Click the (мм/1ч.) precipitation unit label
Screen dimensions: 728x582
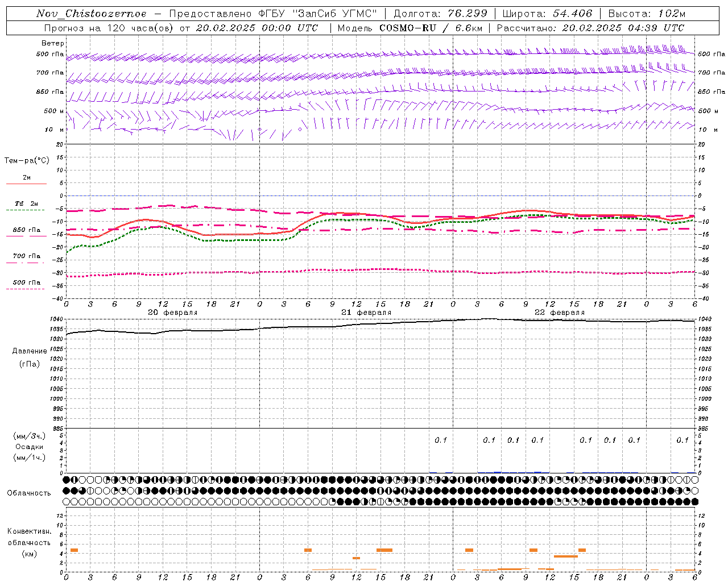30,458
